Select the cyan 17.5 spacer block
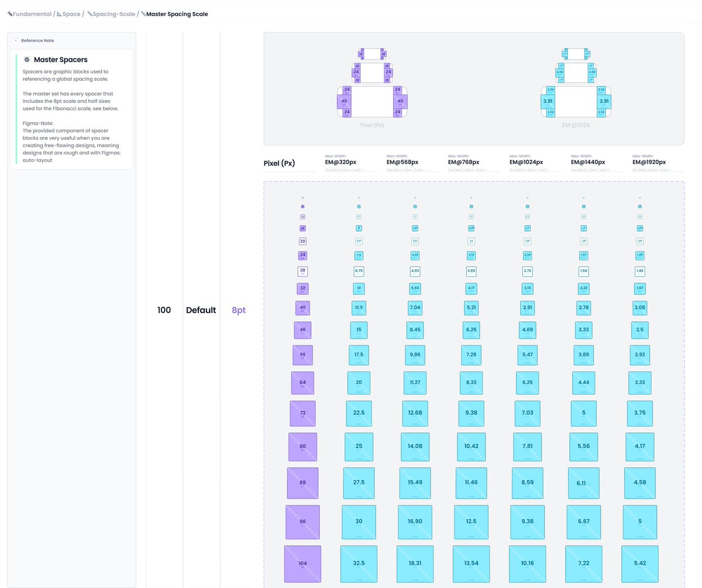The height and width of the screenshot is (588, 702). pos(359,355)
